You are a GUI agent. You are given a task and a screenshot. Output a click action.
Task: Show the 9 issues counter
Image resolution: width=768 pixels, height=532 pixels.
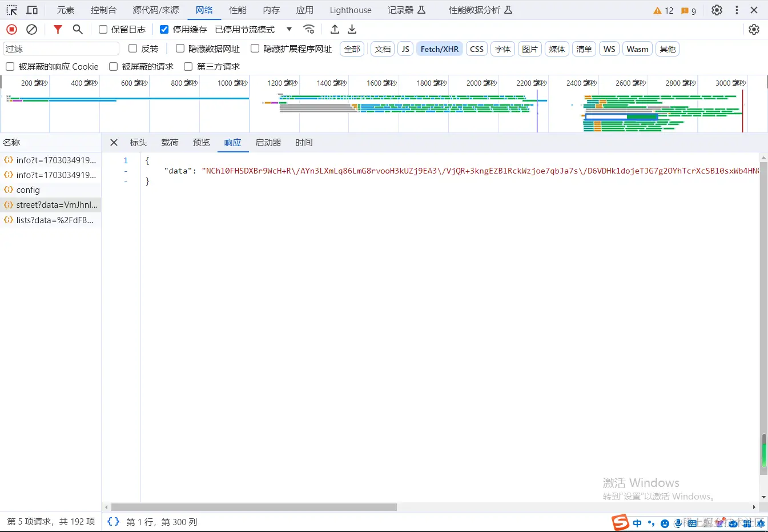[689, 10]
